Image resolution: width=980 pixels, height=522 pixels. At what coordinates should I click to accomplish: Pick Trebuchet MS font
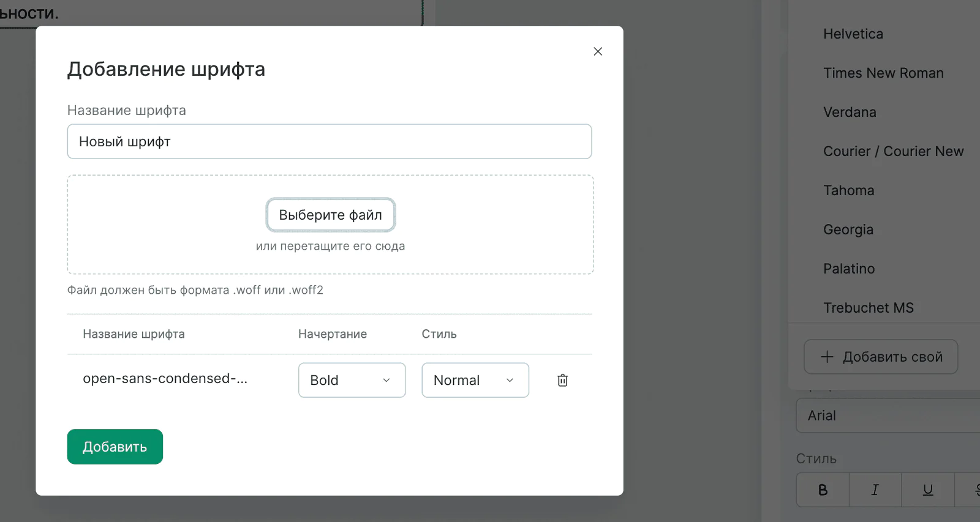pyautogui.click(x=868, y=308)
